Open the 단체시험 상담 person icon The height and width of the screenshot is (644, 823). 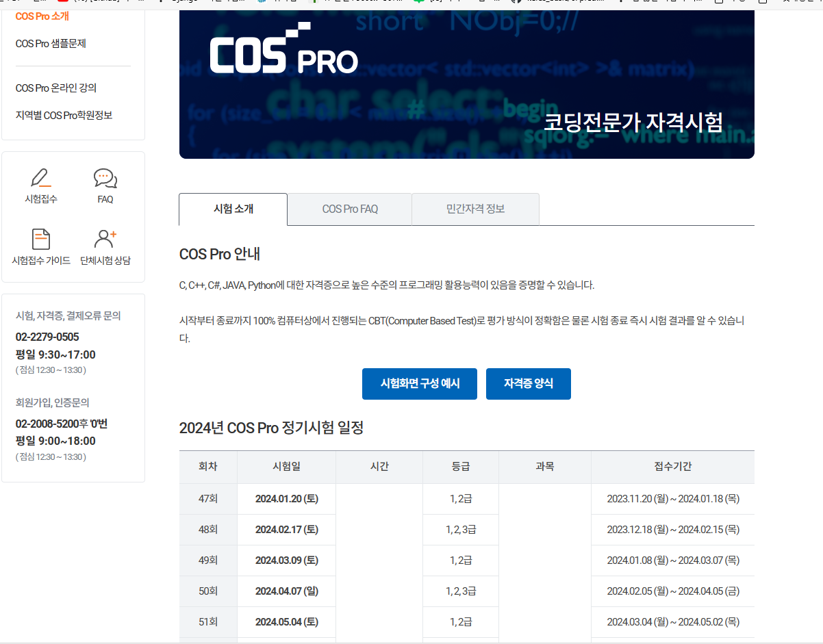105,239
